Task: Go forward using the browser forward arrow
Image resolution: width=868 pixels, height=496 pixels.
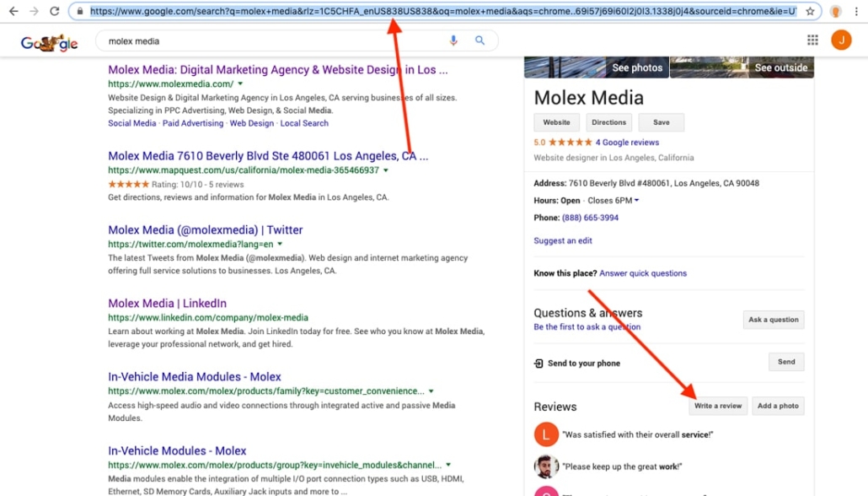Action: coord(34,11)
